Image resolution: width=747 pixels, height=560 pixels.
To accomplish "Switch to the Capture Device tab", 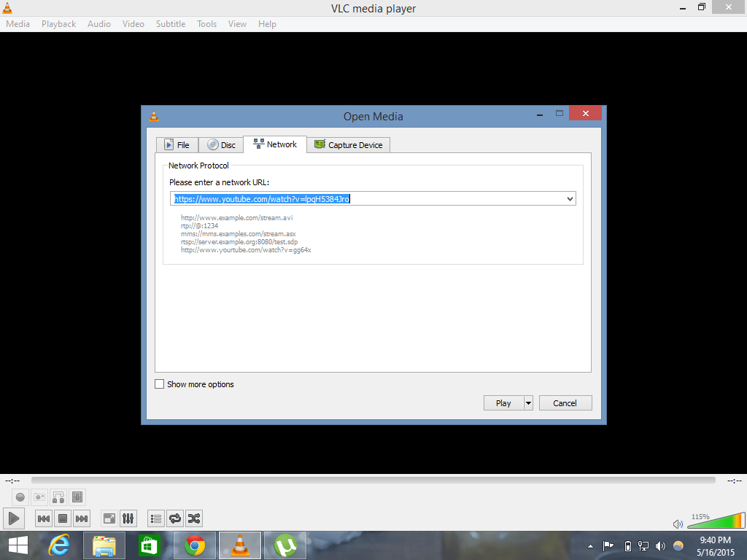I will pyautogui.click(x=348, y=145).
